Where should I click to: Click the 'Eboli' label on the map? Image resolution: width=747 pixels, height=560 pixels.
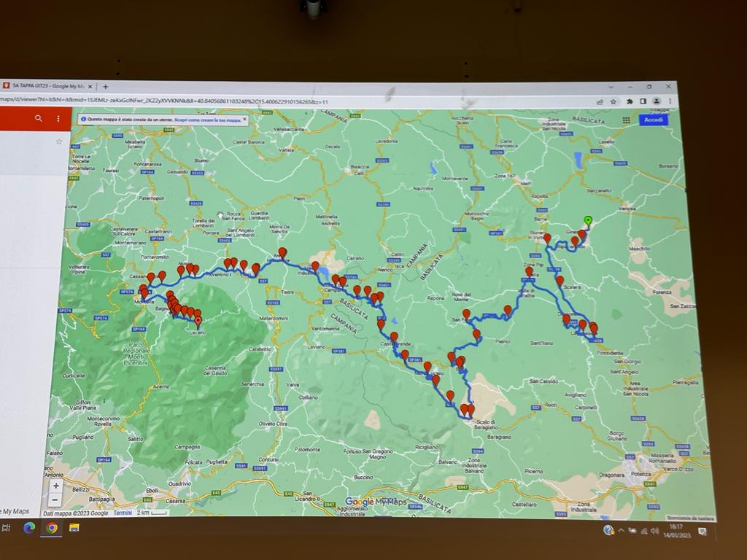[152, 491]
